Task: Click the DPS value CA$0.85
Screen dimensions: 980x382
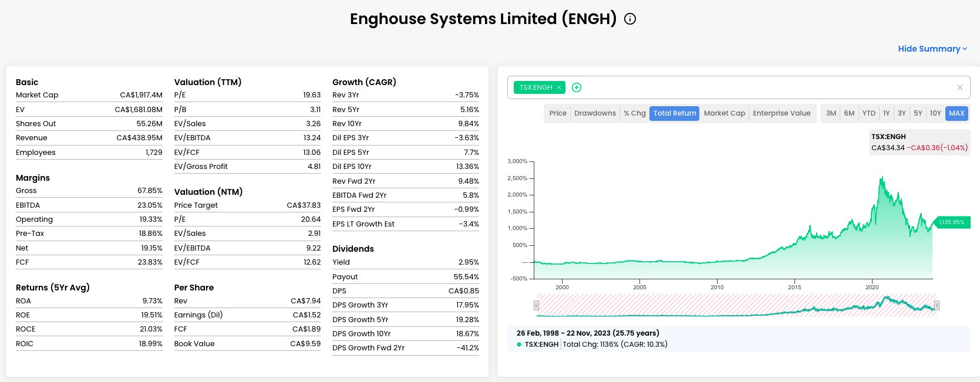Action: coord(464,291)
